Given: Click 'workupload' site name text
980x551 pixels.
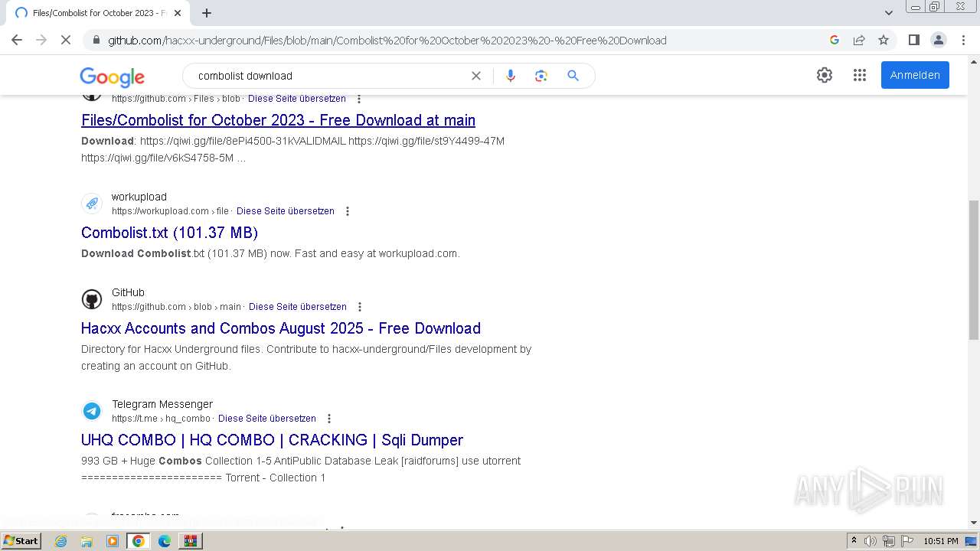Looking at the screenshot, I should point(139,197).
